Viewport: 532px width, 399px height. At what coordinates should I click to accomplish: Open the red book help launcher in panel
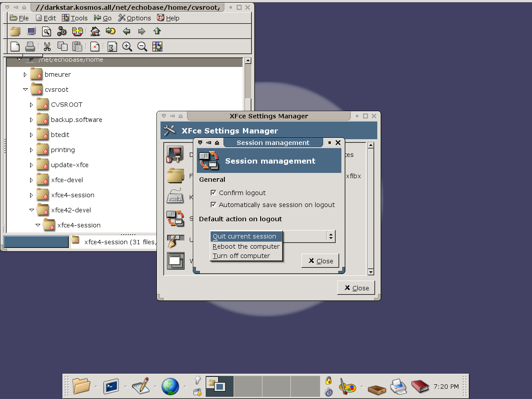420,386
